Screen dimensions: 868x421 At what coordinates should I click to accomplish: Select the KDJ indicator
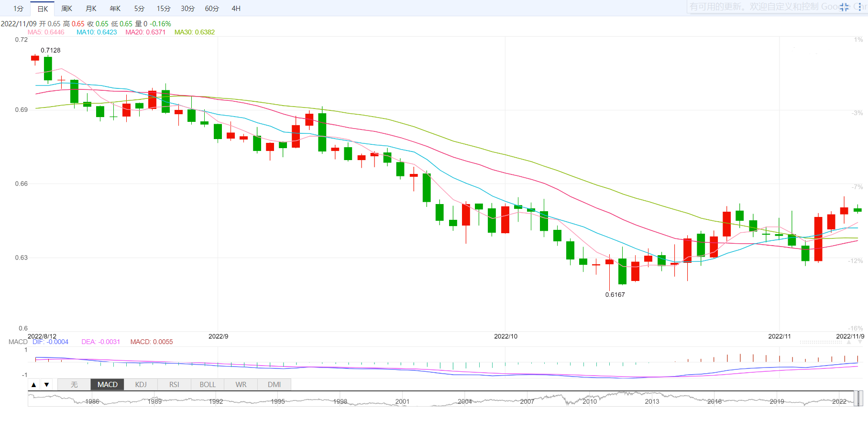pos(141,385)
